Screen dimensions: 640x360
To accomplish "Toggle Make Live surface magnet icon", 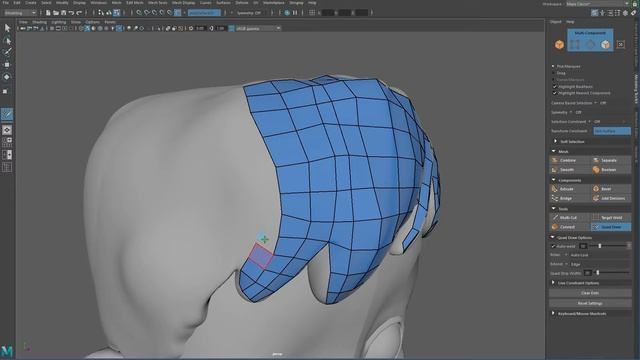I will [x=178, y=13].
